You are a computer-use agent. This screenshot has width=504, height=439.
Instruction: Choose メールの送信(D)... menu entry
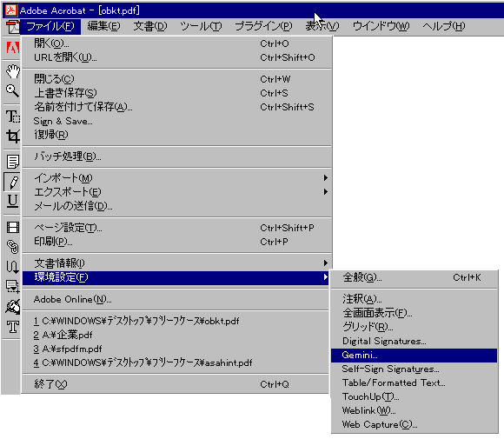(176, 206)
